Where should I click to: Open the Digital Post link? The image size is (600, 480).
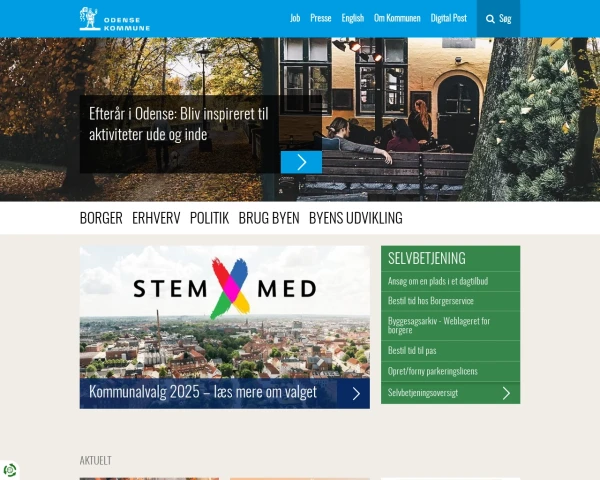(449, 18)
